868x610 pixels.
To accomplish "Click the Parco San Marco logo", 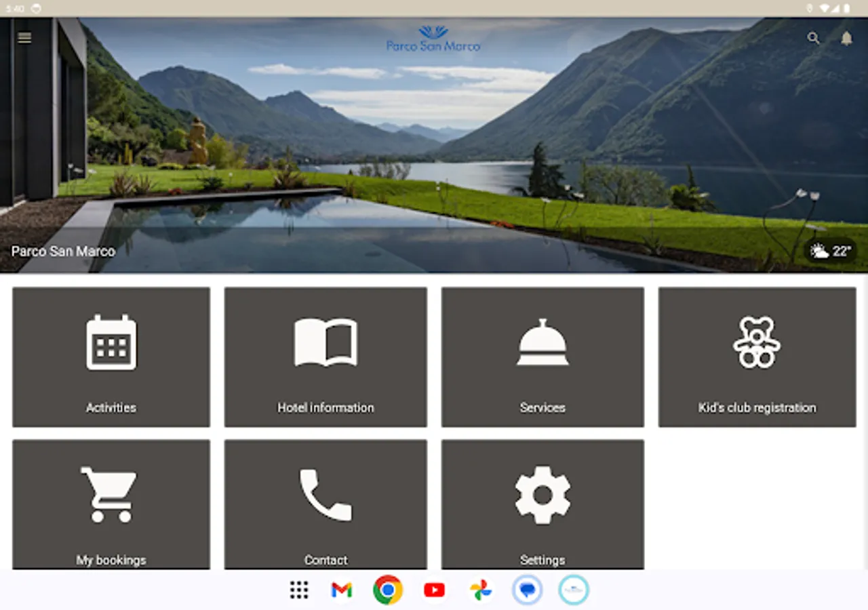I will point(433,39).
